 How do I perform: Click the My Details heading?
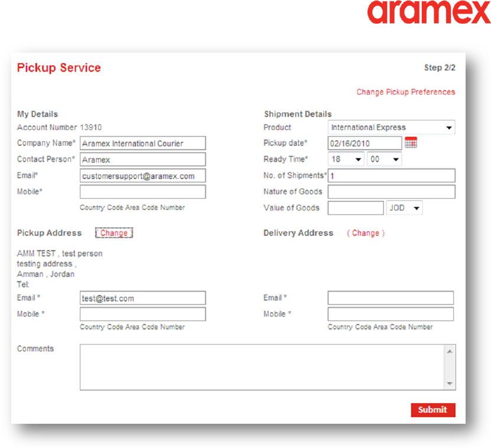point(37,114)
